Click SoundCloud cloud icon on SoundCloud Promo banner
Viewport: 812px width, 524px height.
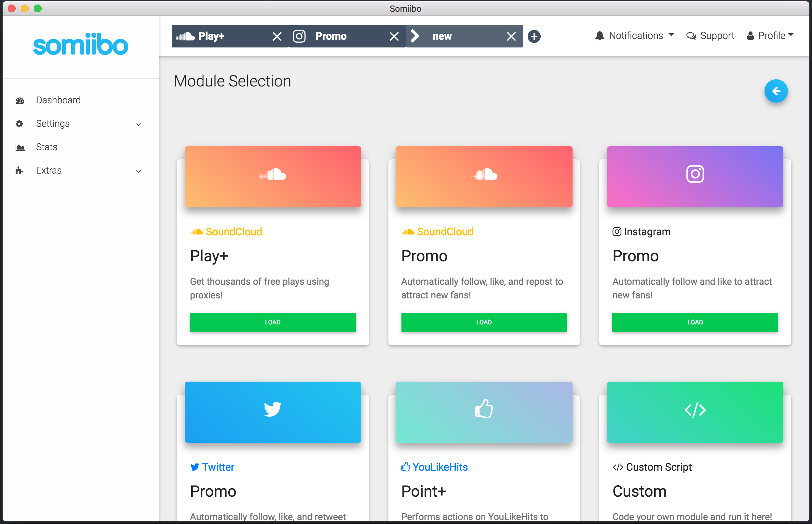(x=484, y=174)
